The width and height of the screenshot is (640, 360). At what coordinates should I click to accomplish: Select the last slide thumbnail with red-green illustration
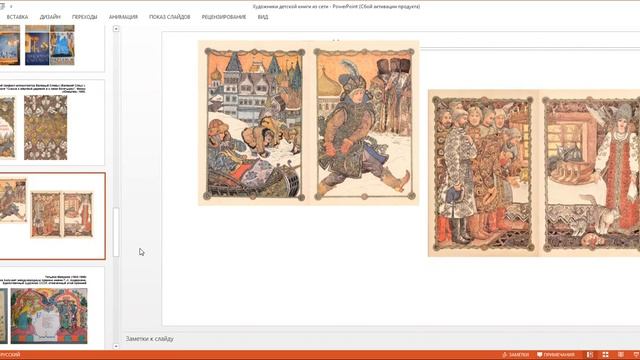(52, 309)
